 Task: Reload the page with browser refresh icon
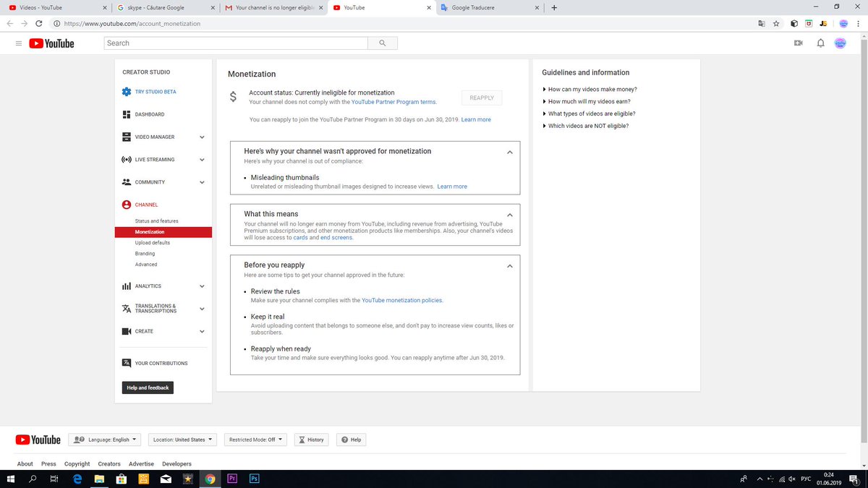click(38, 23)
